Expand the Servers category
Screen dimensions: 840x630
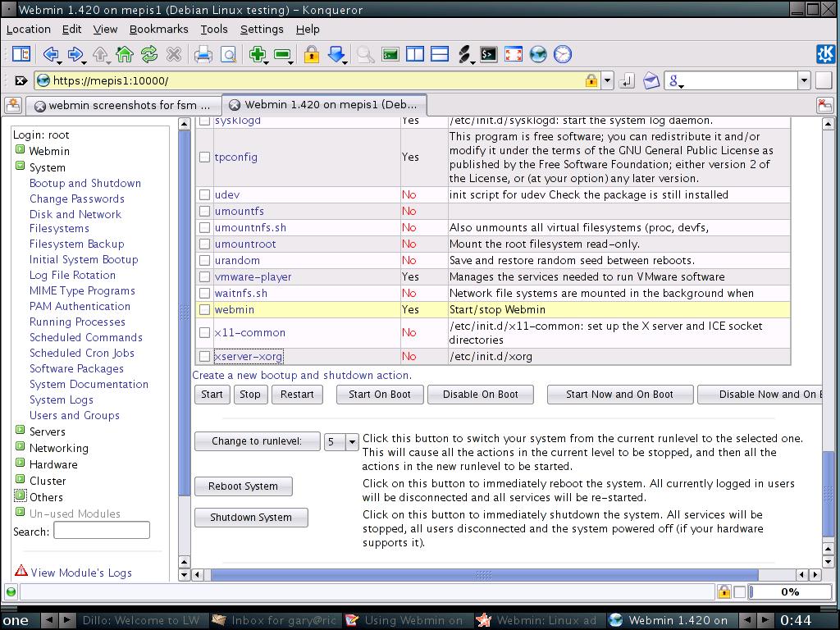click(20, 430)
